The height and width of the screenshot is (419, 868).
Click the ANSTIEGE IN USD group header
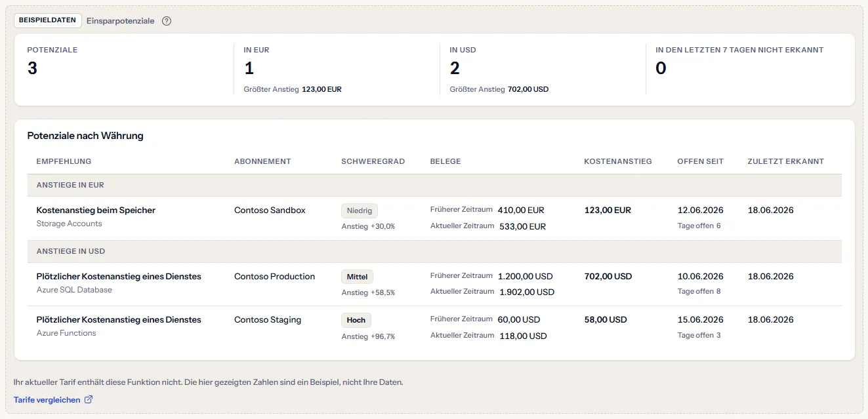pos(434,252)
